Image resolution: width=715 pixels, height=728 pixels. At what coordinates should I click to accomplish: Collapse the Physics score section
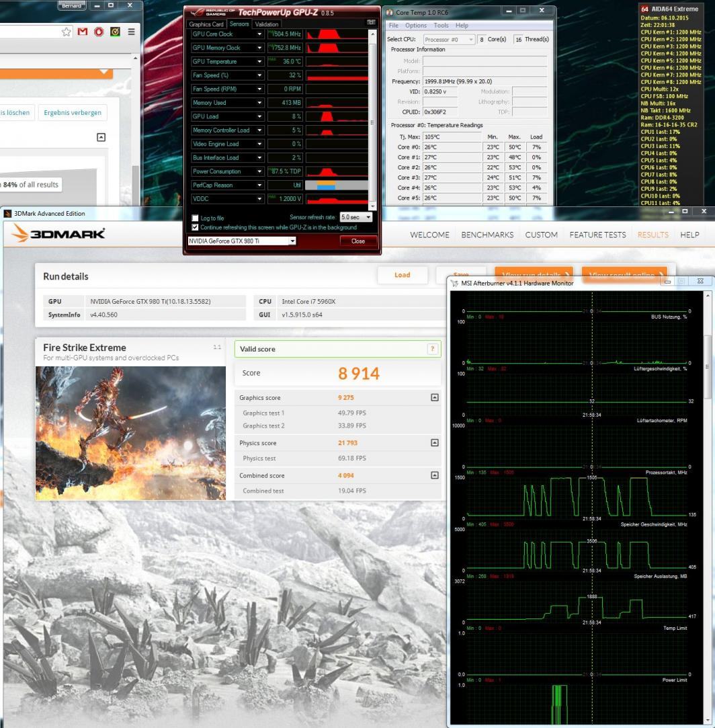[x=435, y=442]
